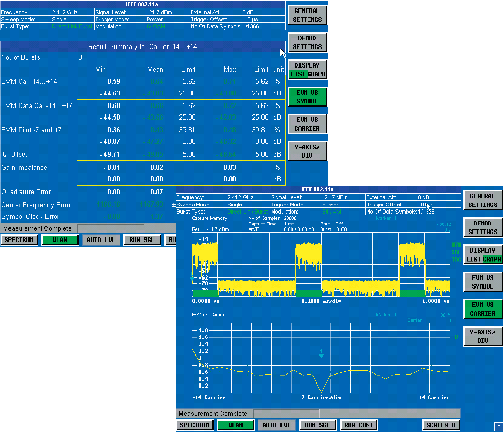Open Y-AXIS/DIV in the Result Summary screen
Viewport: 504px width, 432px height.
[307, 151]
